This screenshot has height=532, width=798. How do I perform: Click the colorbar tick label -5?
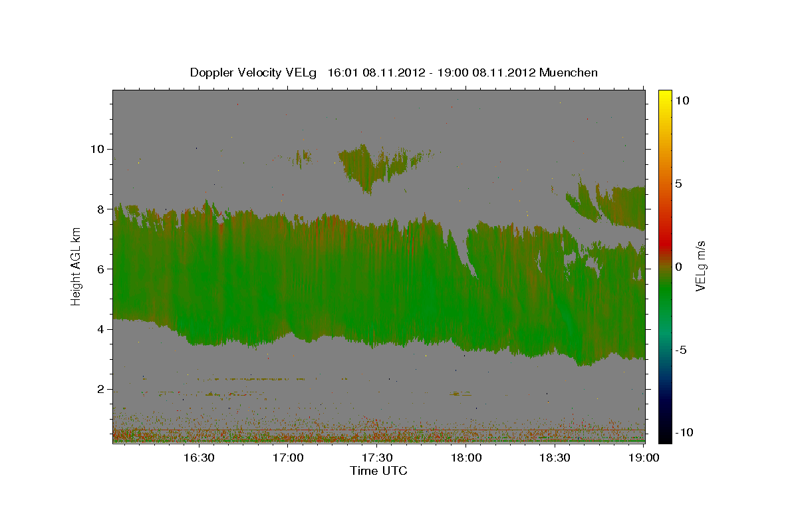click(x=682, y=350)
